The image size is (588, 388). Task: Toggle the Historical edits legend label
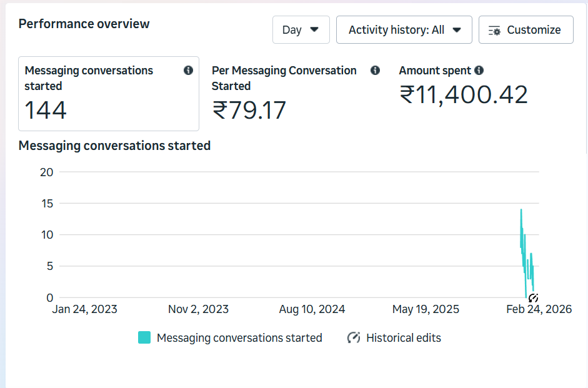click(403, 338)
